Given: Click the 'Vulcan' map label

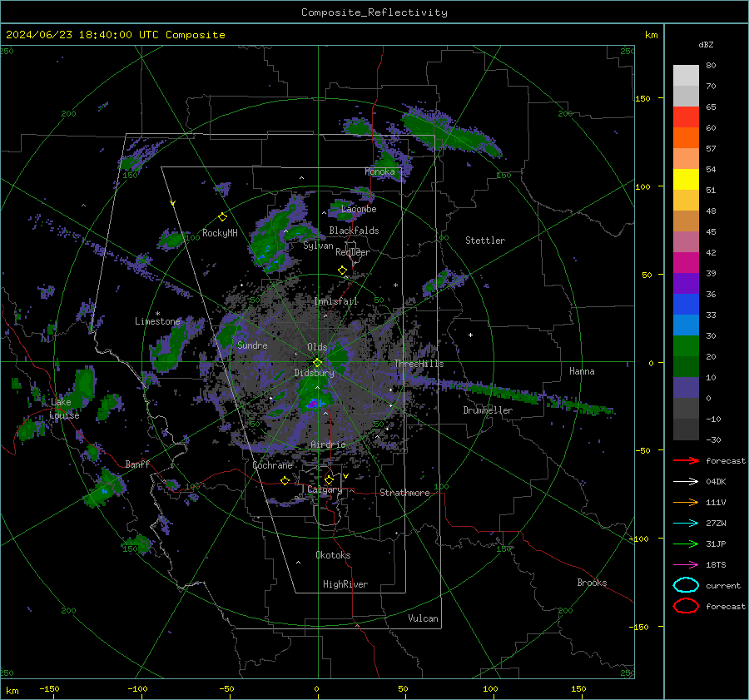Looking at the screenshot, I should pos(423,618).
